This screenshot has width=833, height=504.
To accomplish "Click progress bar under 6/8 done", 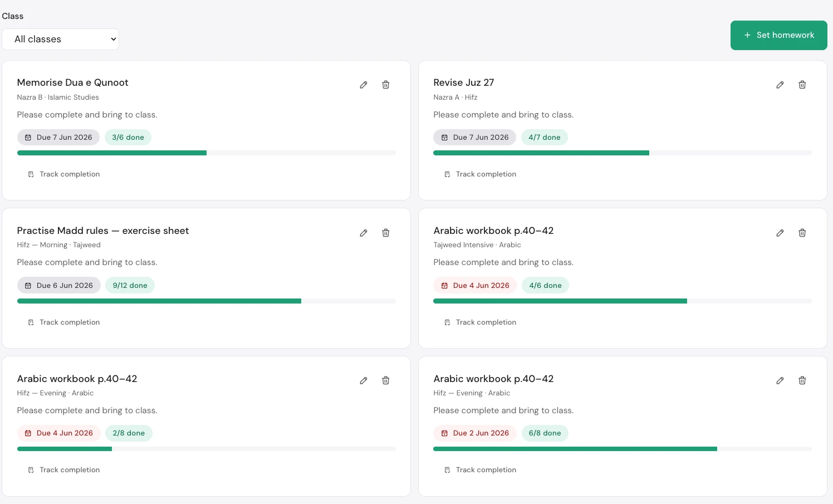I will pyautogui.click(x=623, y=448).
